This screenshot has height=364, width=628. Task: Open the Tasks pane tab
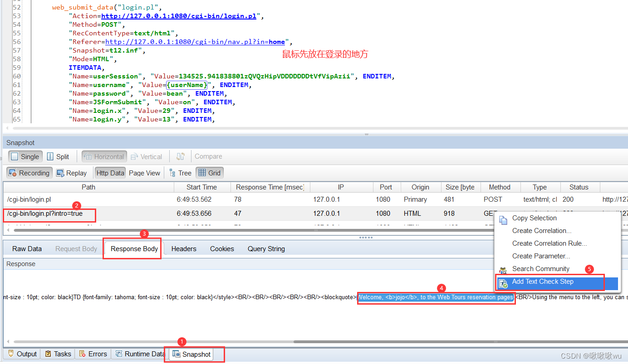coord(58,354)
